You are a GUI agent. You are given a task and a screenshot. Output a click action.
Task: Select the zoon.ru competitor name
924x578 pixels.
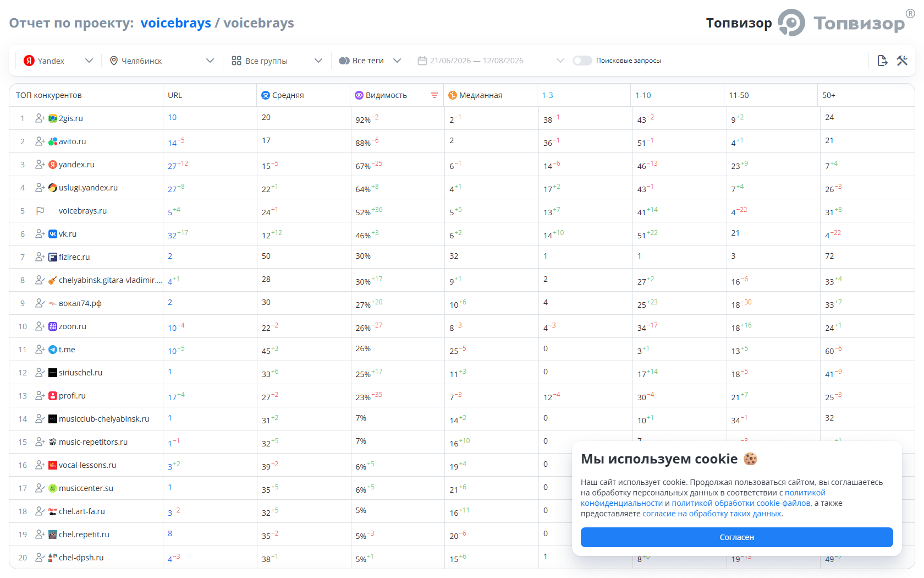(73, 326)
